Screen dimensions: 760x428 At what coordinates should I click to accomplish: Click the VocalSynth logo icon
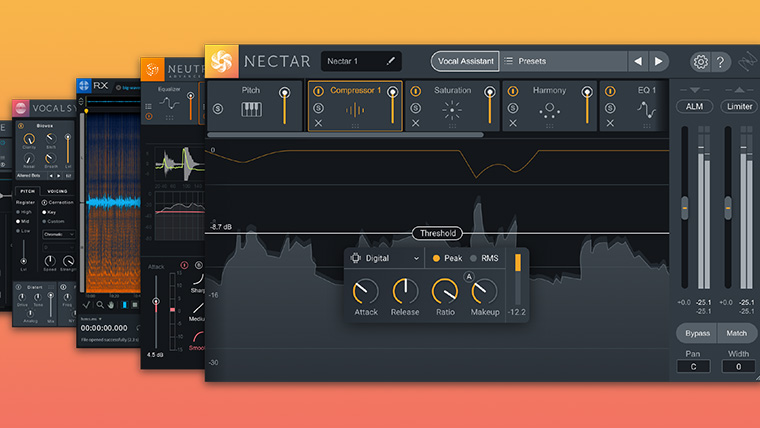[x=20, y=108]
